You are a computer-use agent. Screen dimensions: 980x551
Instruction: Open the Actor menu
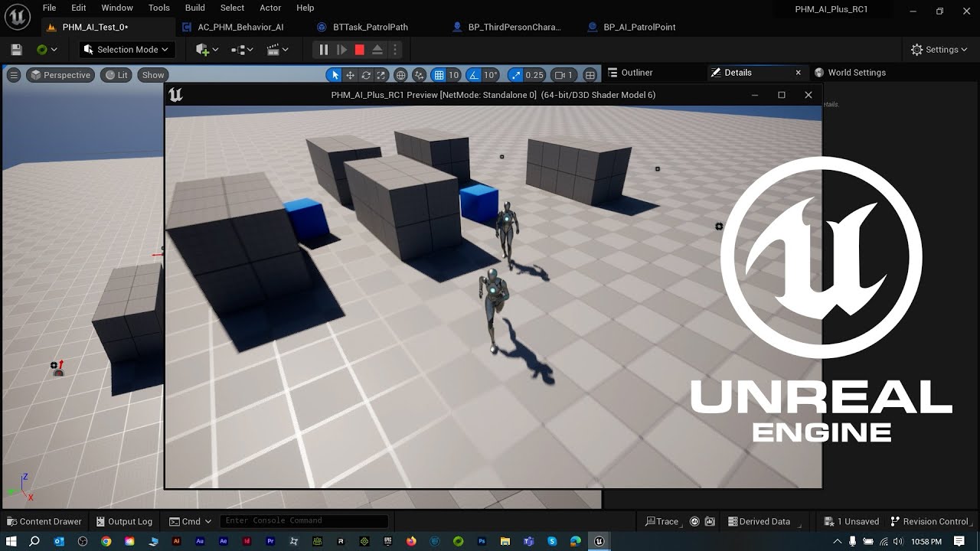(270, 8)
